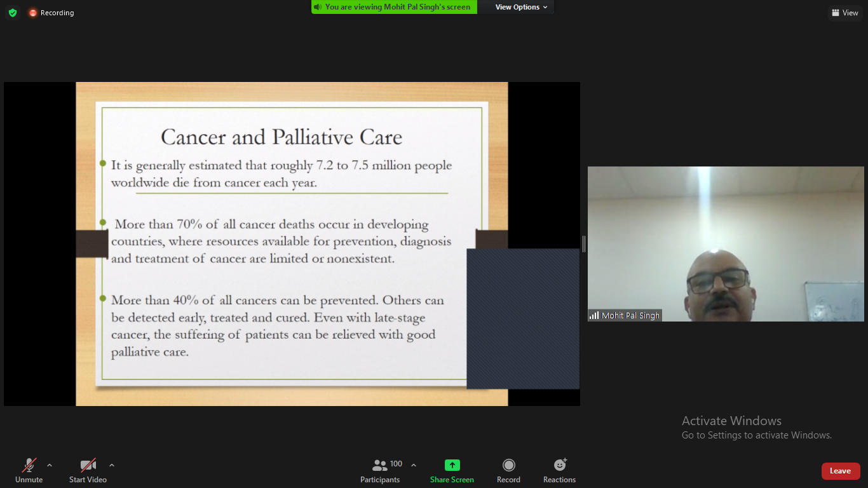Click the green Share Screen icon

pos(452,465)
